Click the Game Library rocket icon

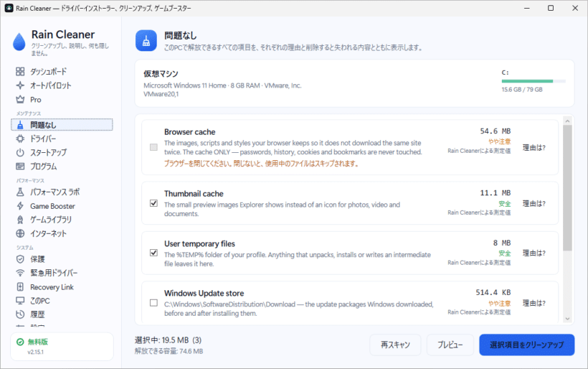point(20,220)
